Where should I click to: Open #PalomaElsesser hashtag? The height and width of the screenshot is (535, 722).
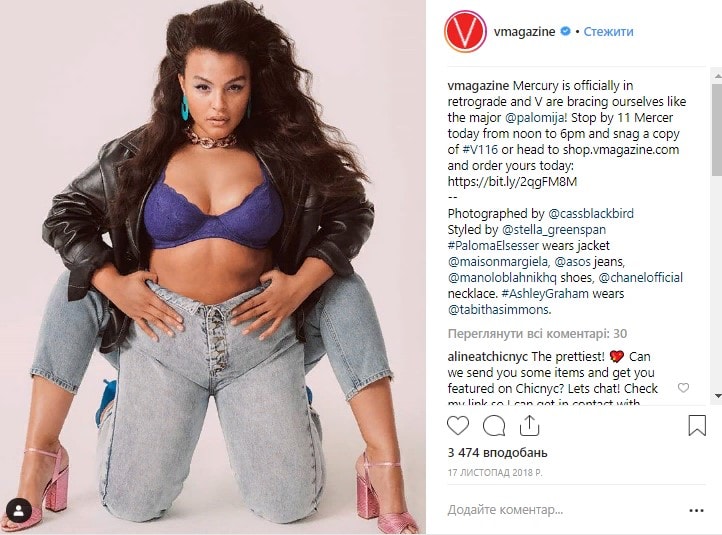pos(493,245)
